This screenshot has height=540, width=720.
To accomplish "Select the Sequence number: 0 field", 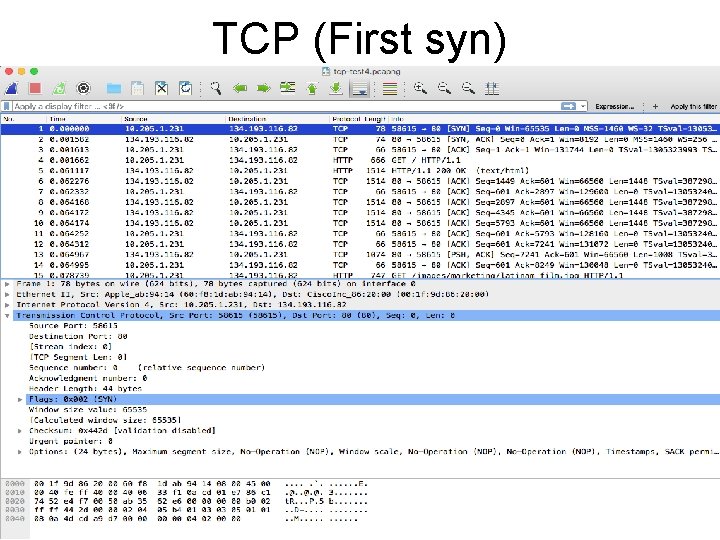I will pyautogui.click(x=147, y=368).
